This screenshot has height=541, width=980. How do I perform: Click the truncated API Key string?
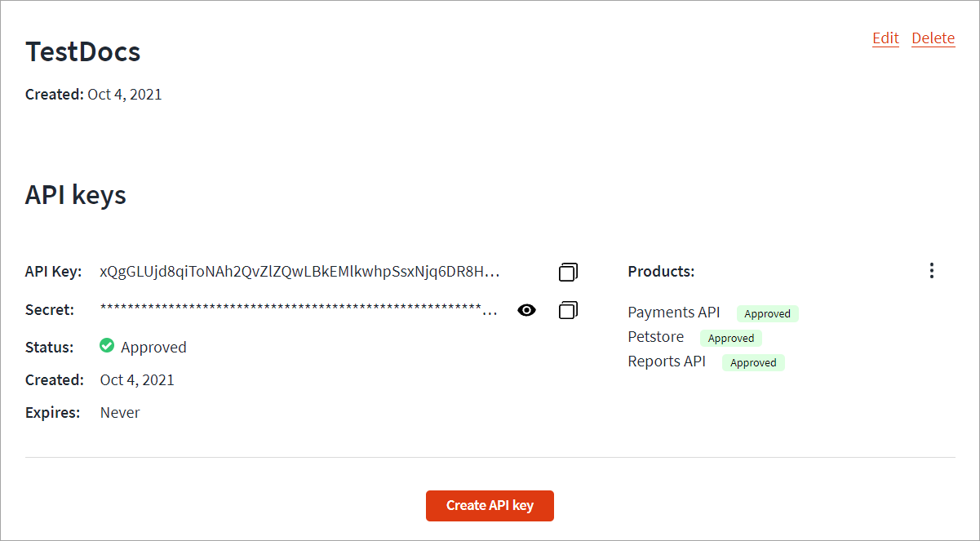pyautogui.click(x=299, y=272)
